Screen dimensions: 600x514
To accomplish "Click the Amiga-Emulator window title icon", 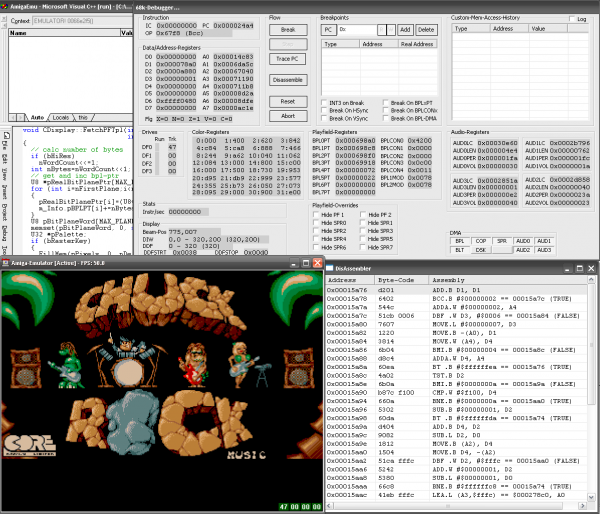I will [5, 263].
